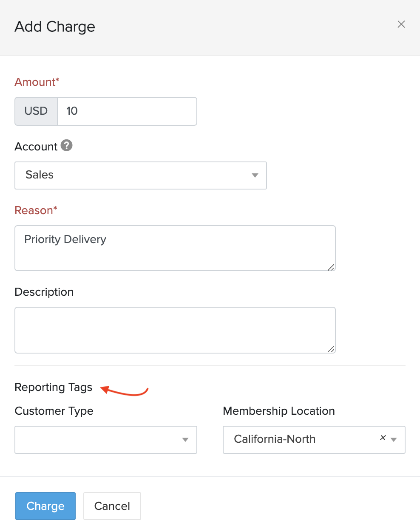Click the Customer Type label

tap(54, 411)
